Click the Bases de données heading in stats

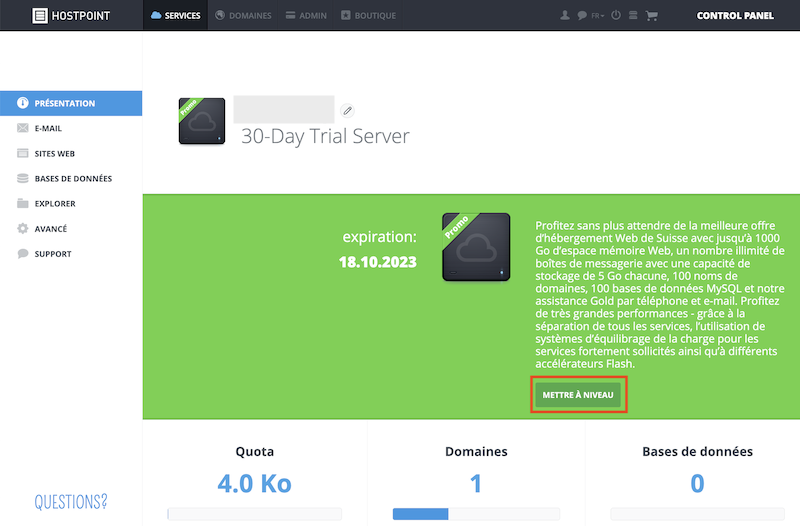697,452
